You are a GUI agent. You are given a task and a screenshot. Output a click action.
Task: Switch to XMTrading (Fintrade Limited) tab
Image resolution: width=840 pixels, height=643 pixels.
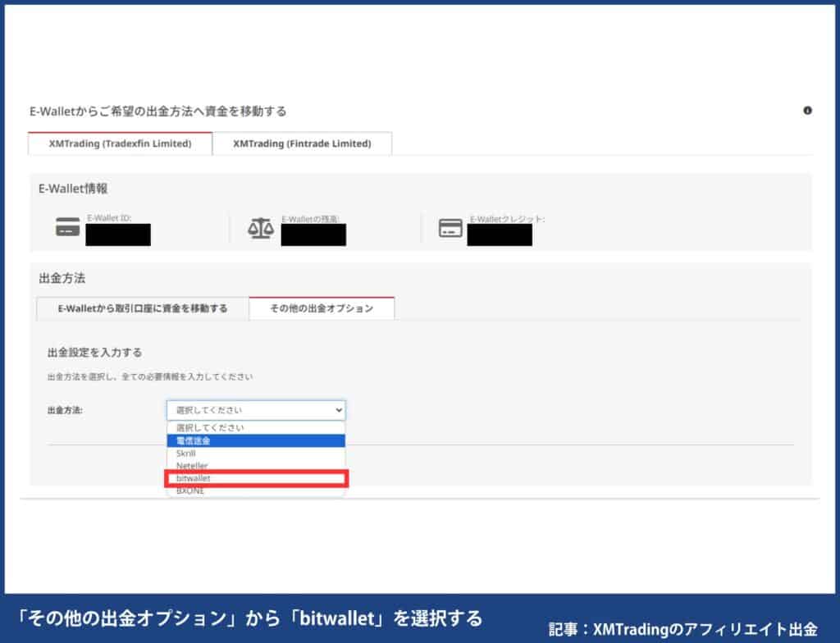[x=302, y=144]
